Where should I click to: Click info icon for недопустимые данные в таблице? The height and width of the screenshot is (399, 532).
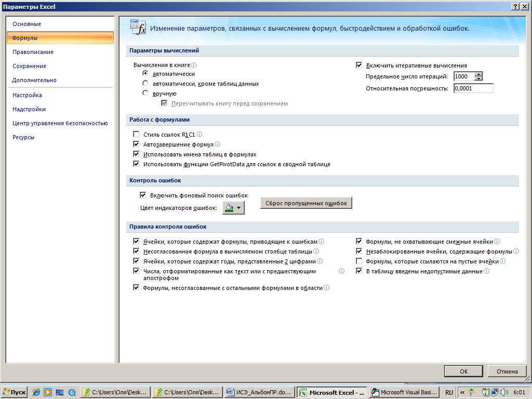click(486, 271)
